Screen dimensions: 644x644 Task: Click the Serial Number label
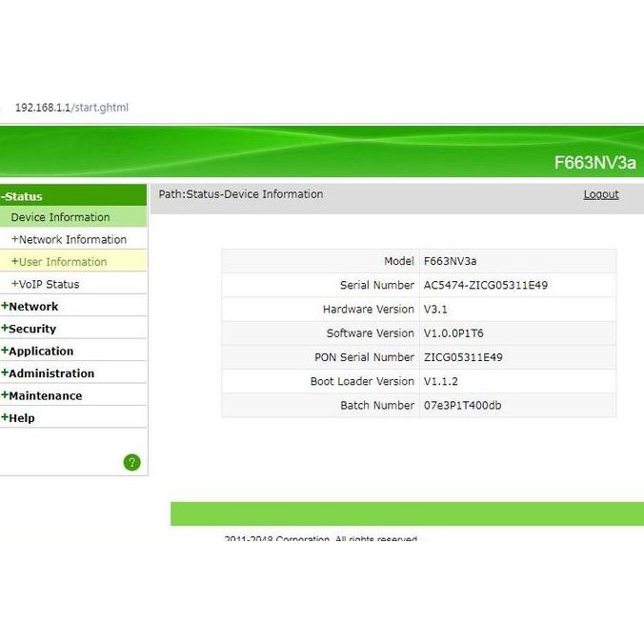pyautogui.click(x=376, y=285)
